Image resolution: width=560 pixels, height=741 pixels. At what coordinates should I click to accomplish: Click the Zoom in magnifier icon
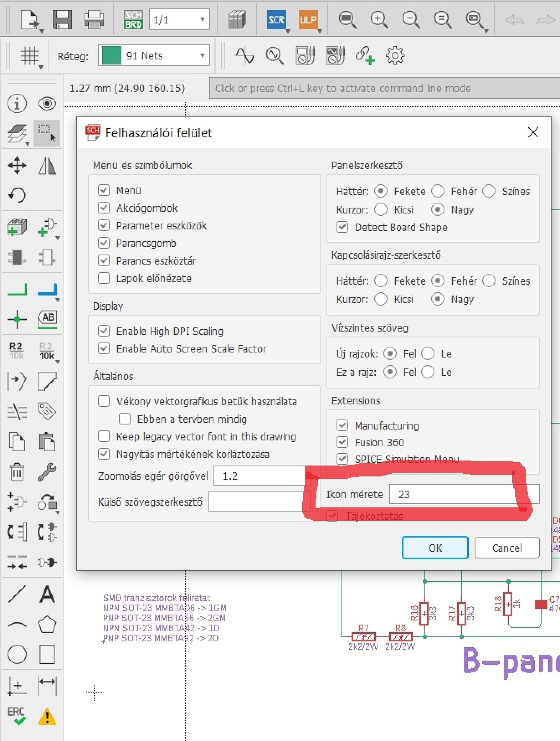pyautogui.click(x=379, y=19)
